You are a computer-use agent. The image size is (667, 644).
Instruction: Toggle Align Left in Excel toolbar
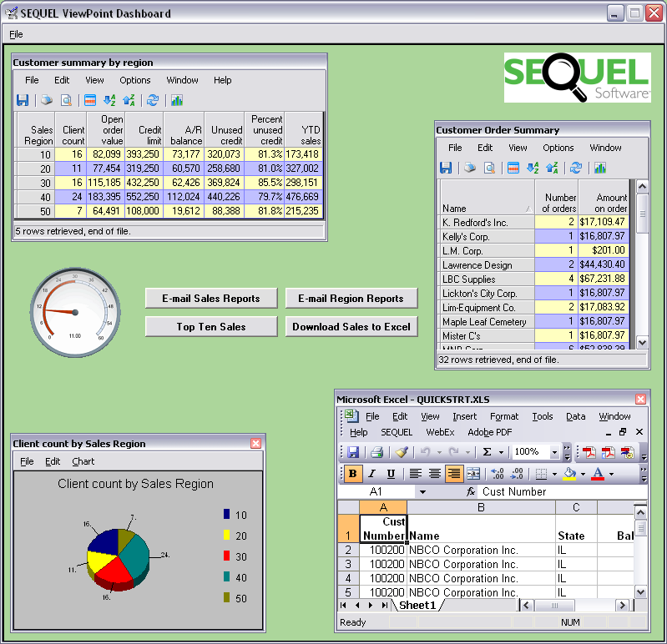point(415,474)
